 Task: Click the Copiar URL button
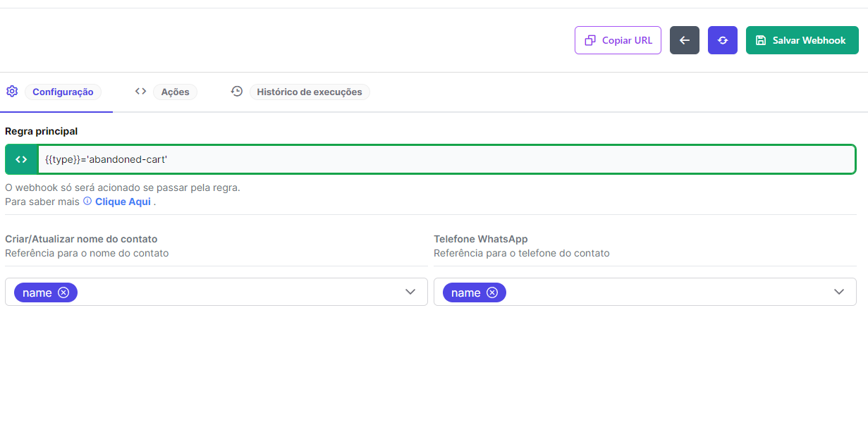(618, 40)
